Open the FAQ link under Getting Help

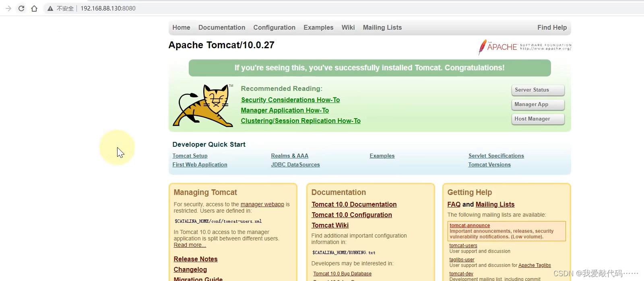tap(454, 204)
